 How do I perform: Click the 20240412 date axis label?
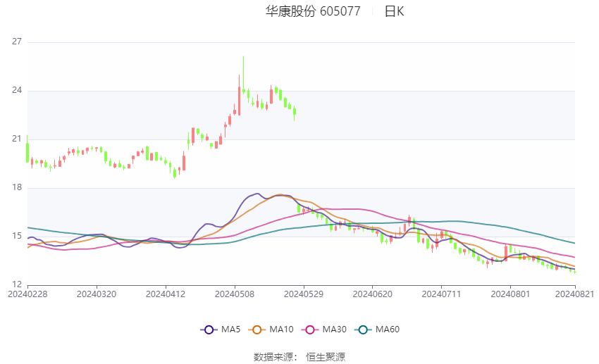(x=166, y=294)
